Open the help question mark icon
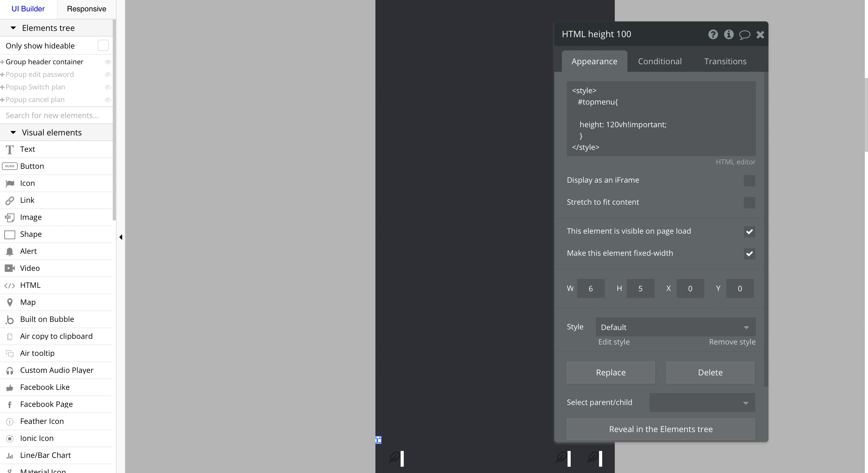 point(713,34)
